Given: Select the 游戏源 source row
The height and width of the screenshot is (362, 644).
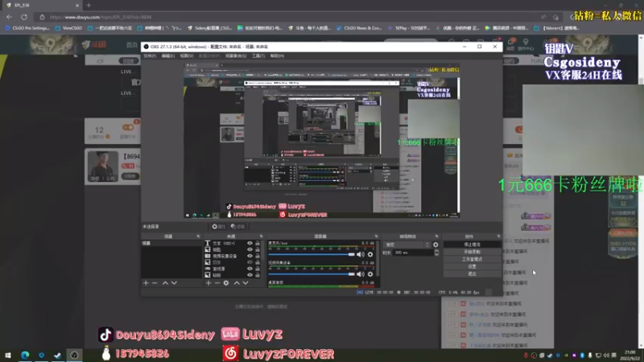Looking at the screenshot, I should (x=233, y=269).
